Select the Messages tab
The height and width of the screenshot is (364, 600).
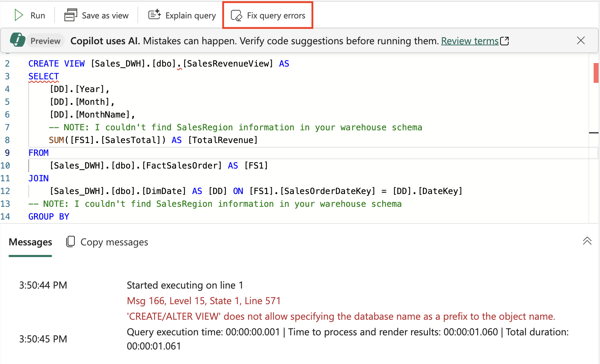pyautogui.click(x=30, y=242)
